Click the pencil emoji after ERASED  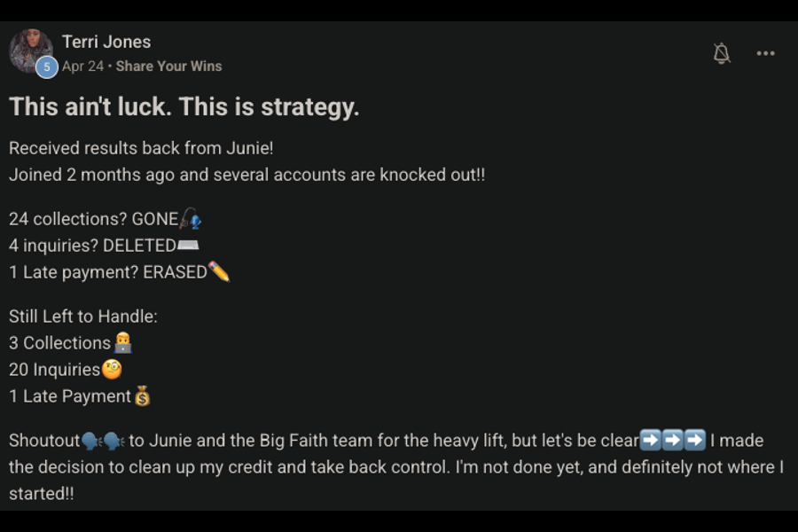[219, 271]
